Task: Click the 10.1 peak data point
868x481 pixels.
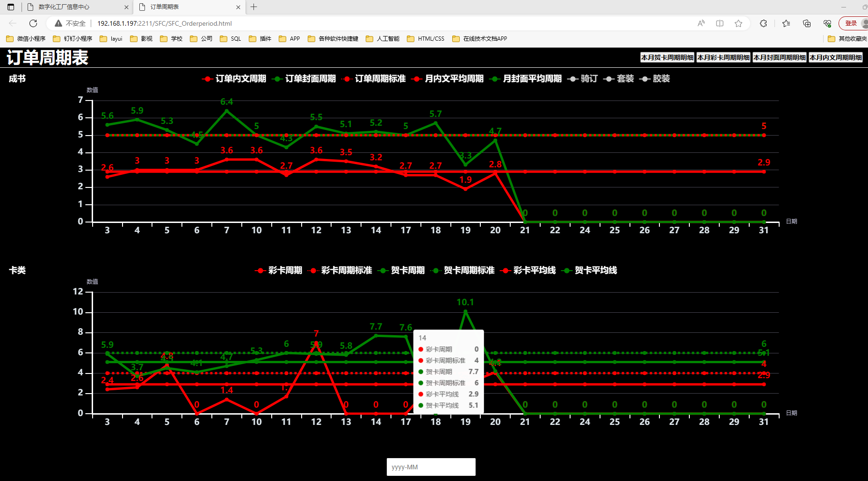Action: 465,311
